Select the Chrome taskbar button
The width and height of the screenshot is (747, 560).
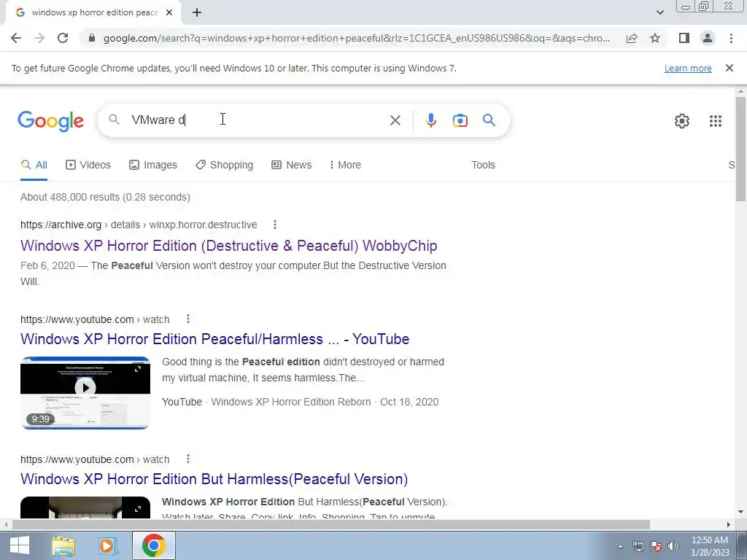(x=153, y=545)
